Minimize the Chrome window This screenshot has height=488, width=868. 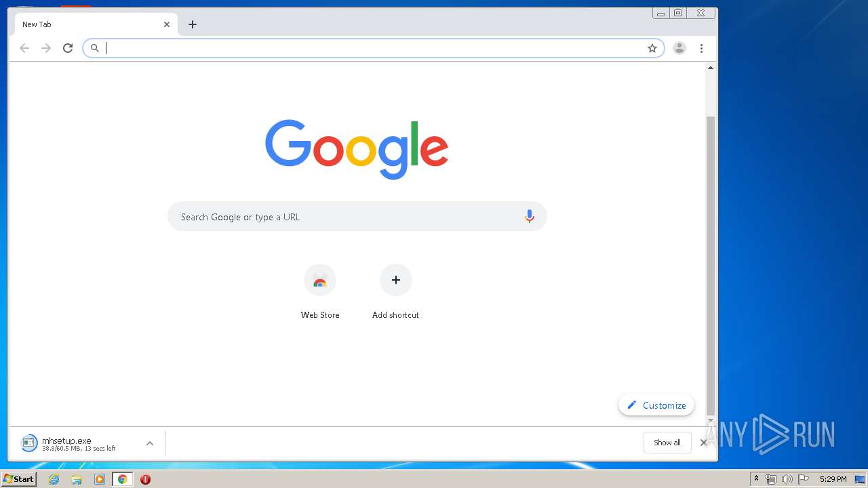(661, 13)
